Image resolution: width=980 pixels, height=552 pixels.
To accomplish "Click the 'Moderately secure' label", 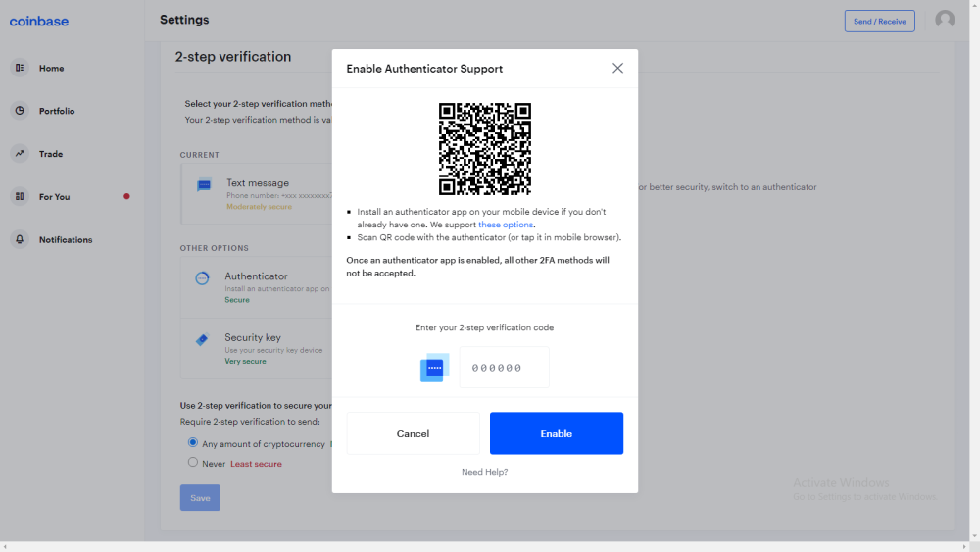I will point(259,207).
